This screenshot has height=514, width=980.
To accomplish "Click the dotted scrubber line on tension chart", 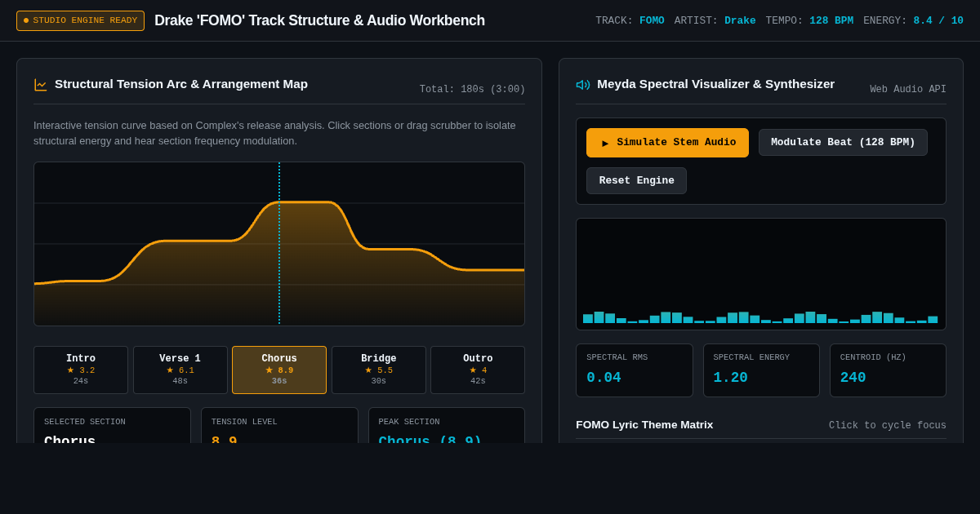I will (279, 244).
